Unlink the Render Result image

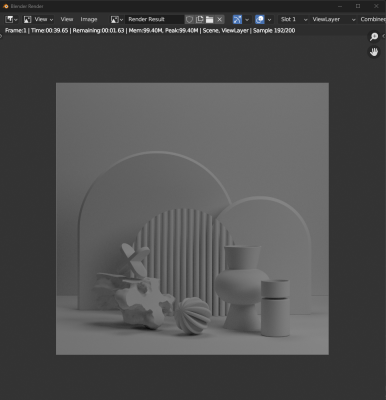click(x=219, y=19)
